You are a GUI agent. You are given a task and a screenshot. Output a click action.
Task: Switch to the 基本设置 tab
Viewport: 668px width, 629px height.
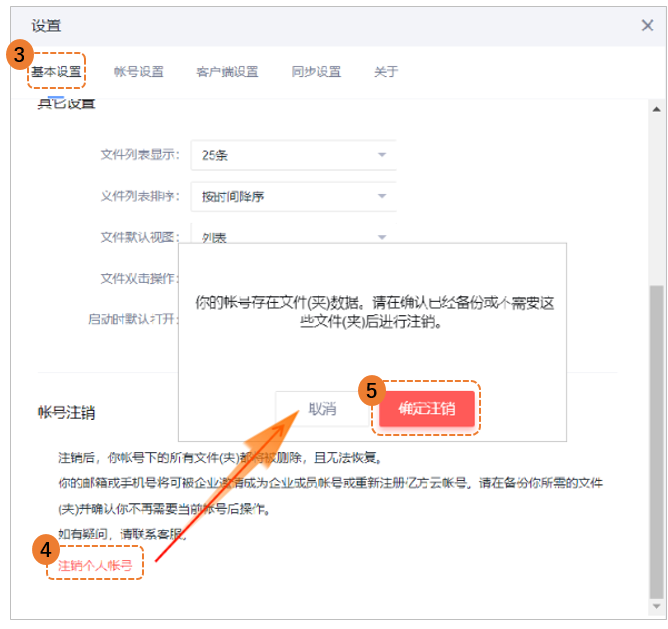[x=56, y=72]
